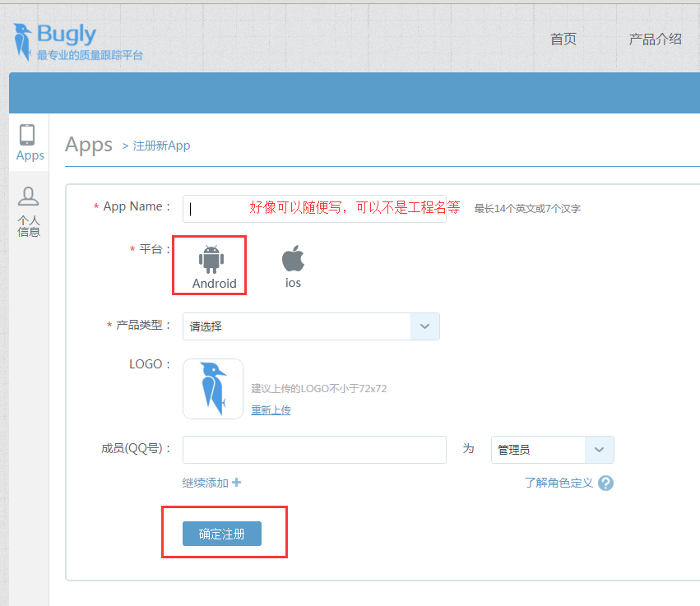Focus the App Name input field

[314, 208]
